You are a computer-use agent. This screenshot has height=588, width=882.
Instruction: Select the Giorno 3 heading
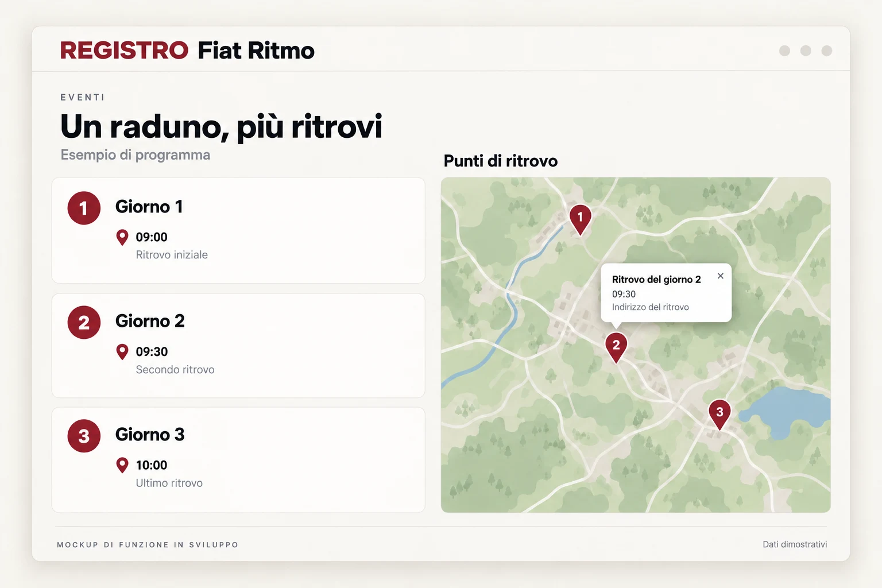tap(150, 435)
